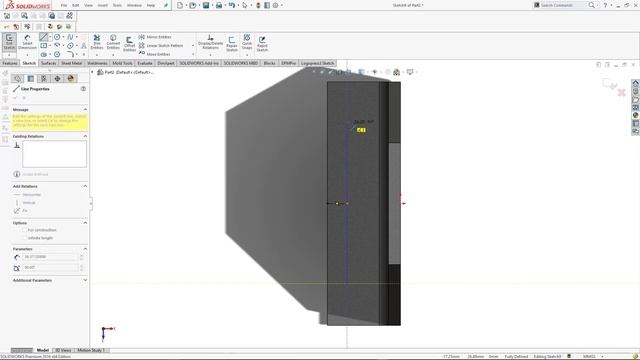The height and width of the screenshot is (360, 640).
Task: Open the Linear Sketch Pattern dropdown arrow
Action: tap(193, 46)
